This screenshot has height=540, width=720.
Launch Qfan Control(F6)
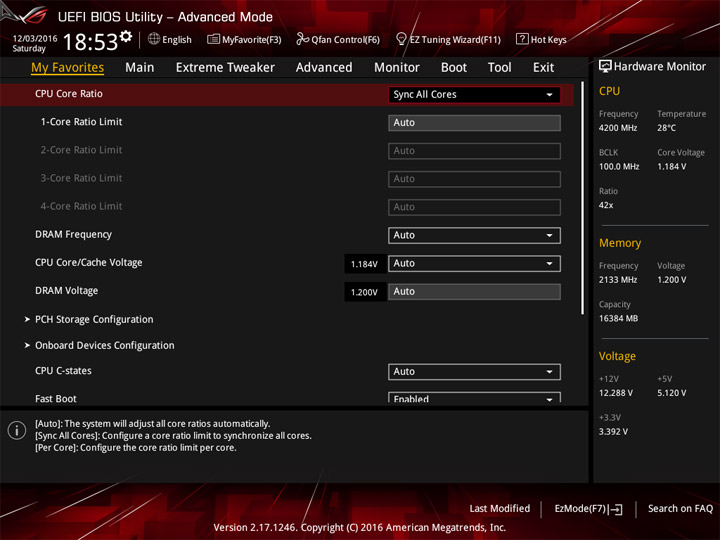tap(338, 39)
